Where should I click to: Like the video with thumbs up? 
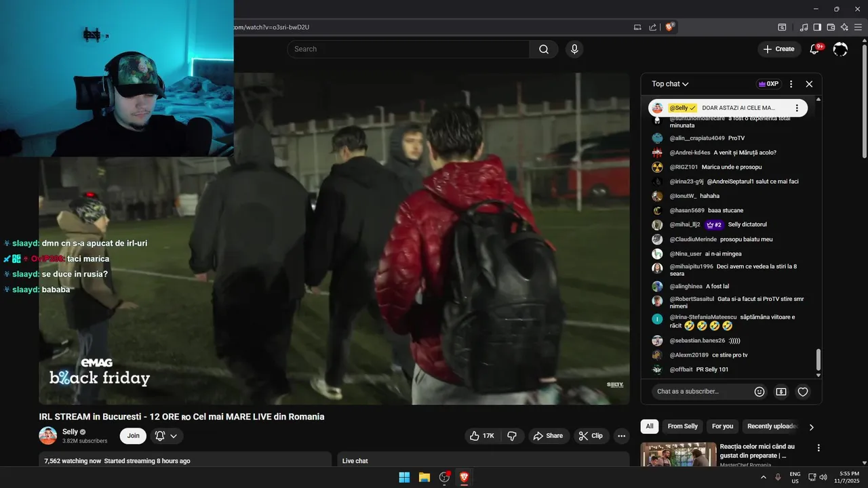click(482, 436)
